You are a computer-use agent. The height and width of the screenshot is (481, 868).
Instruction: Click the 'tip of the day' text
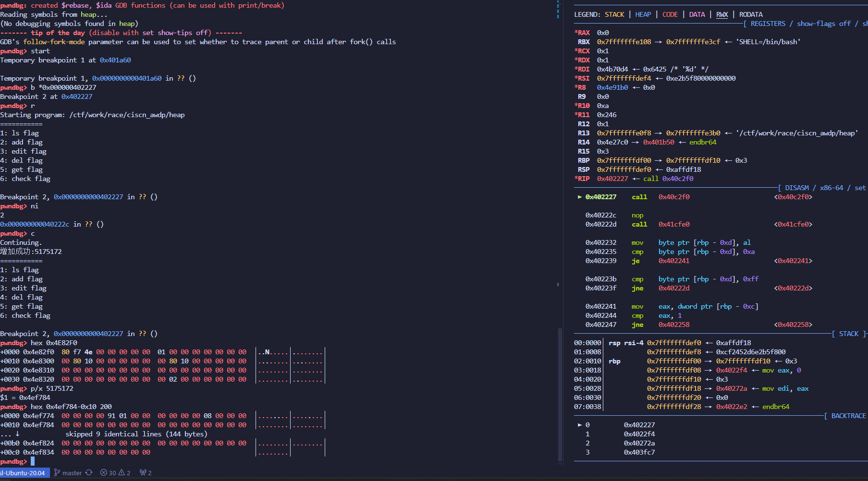pyautogui.click(x=58, y=33)
